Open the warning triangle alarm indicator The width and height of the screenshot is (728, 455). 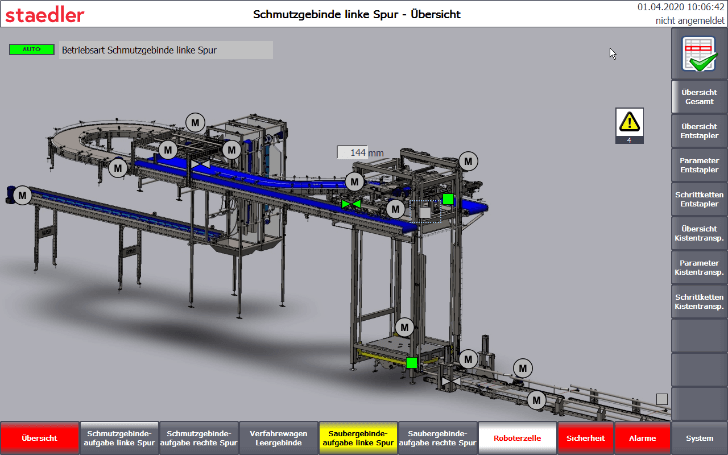click(x=629, y=122)
